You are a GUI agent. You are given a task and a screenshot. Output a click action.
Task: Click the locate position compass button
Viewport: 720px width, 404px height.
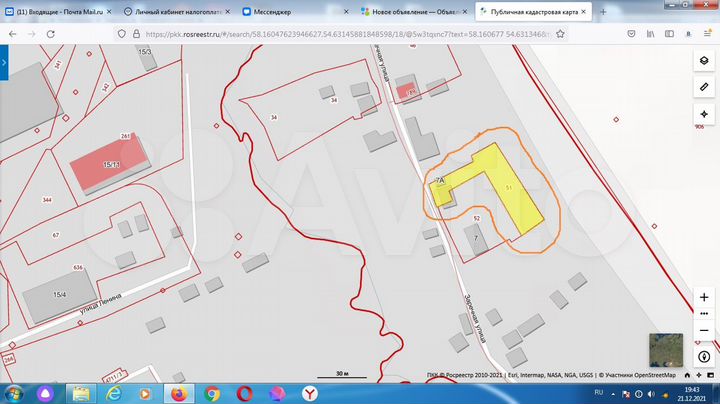pos(703,115)
